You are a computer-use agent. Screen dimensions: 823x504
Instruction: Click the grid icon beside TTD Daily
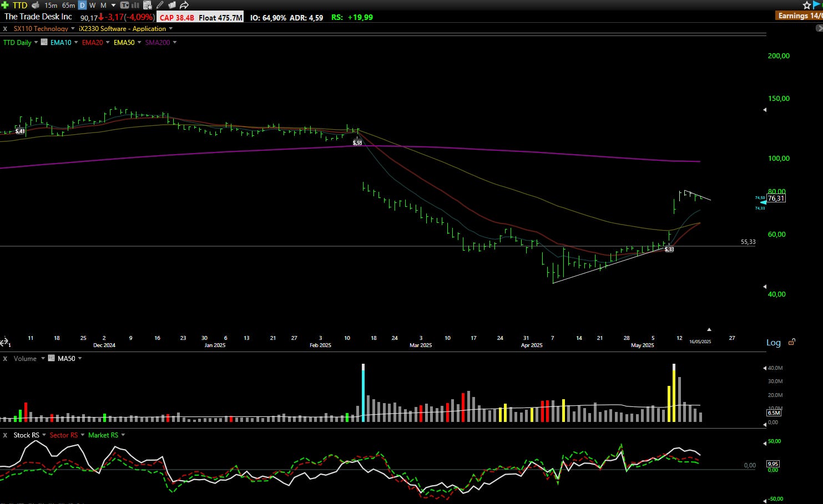(44, 42)
